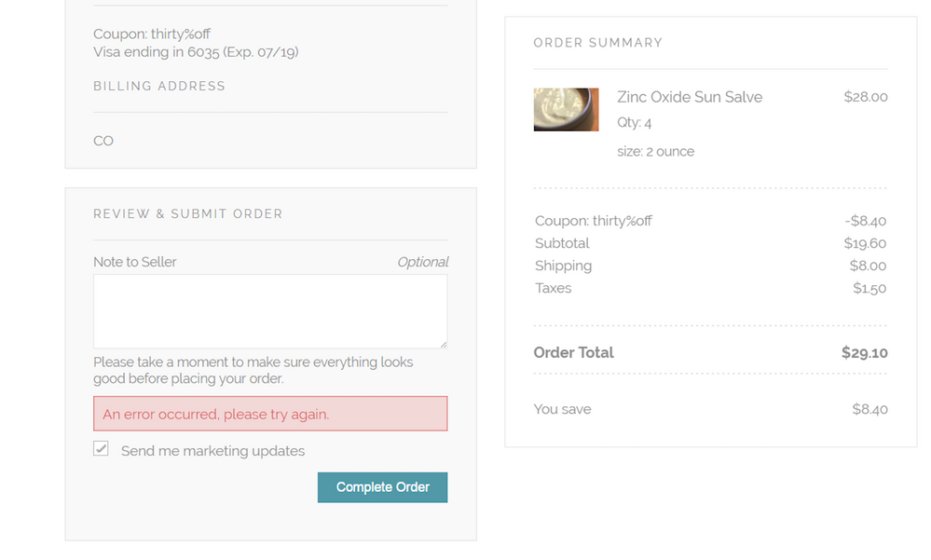Click the Review & Submit Order heading
Viewport: 931px width, 560px height.
pos(187,213)
